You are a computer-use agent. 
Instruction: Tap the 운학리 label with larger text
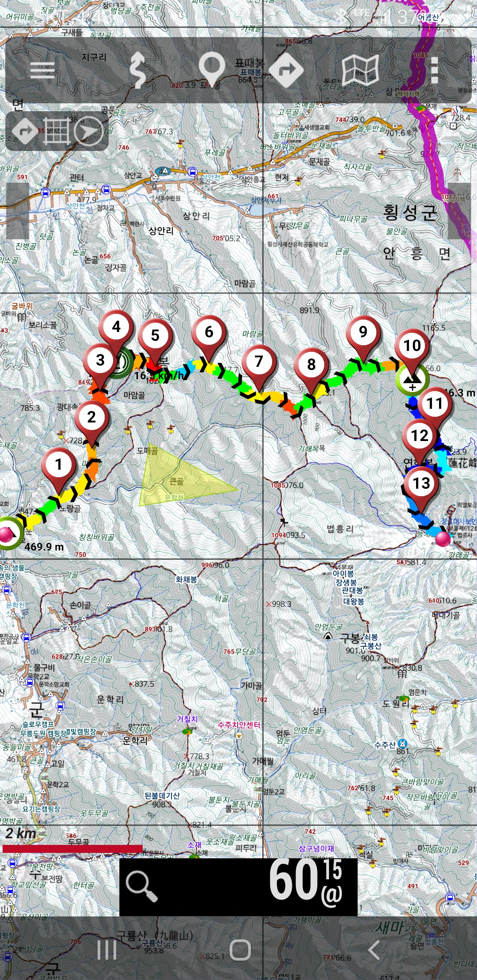click(135, 740)
